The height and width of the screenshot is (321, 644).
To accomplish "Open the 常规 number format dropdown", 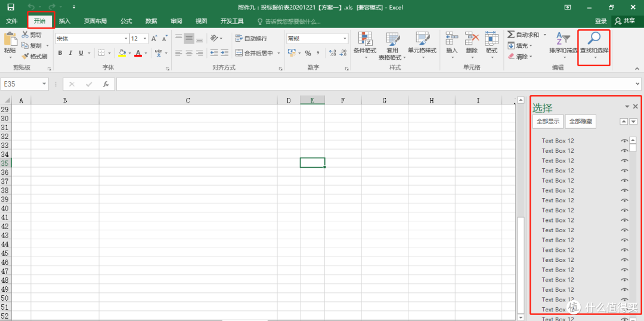I will pyautogui.click(x=345, y=39).
